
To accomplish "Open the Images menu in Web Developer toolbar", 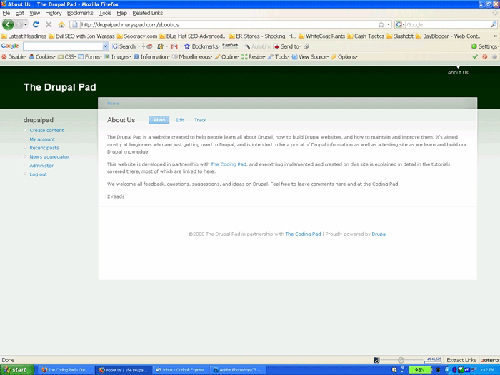I will [x=117, y=57].
